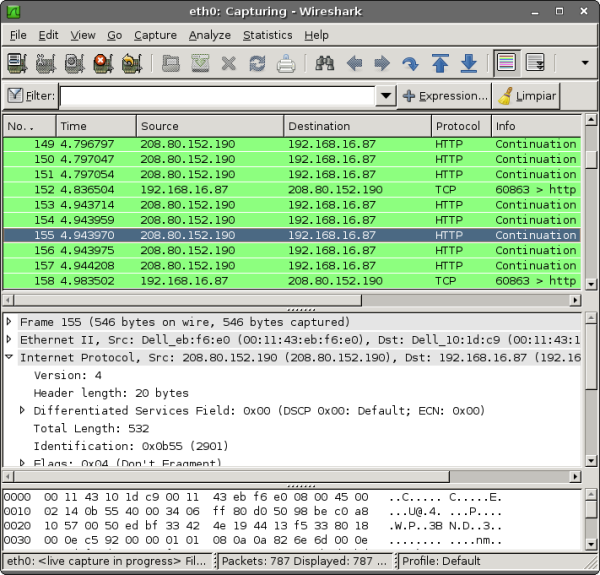Select Header length: 20 bytes line

tap(111, 393)
